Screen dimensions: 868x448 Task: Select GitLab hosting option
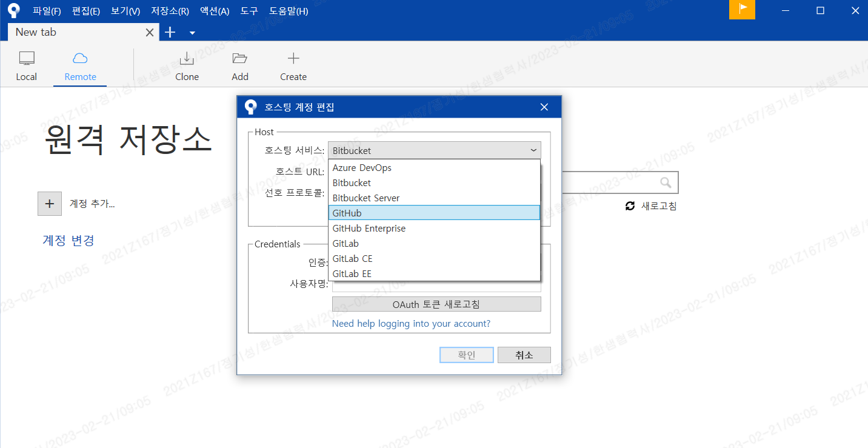pos(434,244)
